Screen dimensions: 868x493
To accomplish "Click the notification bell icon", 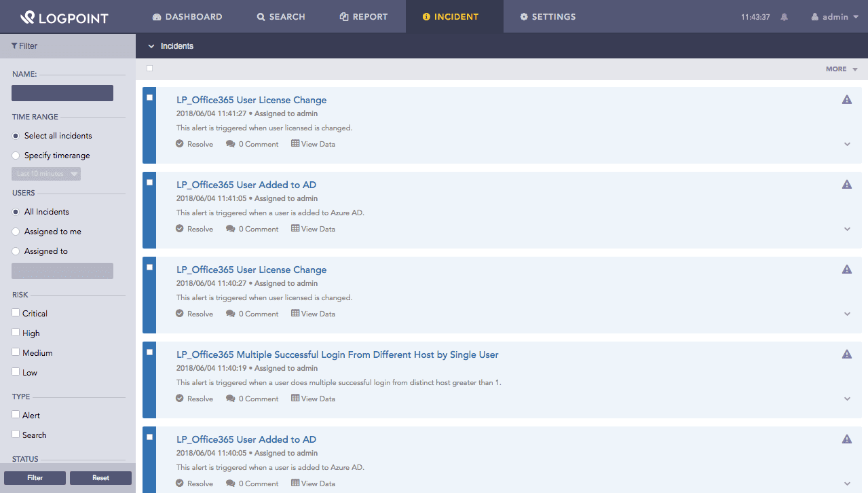I will click(x=784, y=17).
